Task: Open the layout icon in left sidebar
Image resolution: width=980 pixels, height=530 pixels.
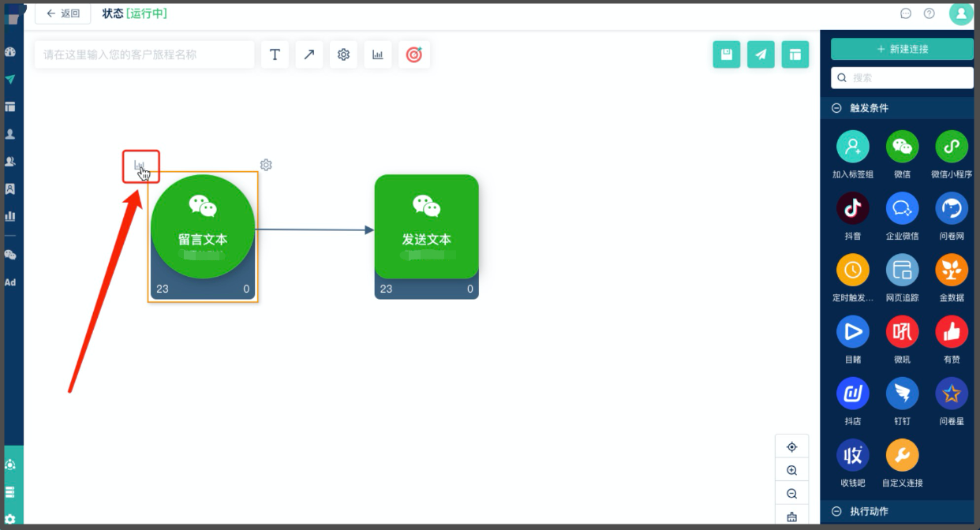Action: (x=10, y=106)
